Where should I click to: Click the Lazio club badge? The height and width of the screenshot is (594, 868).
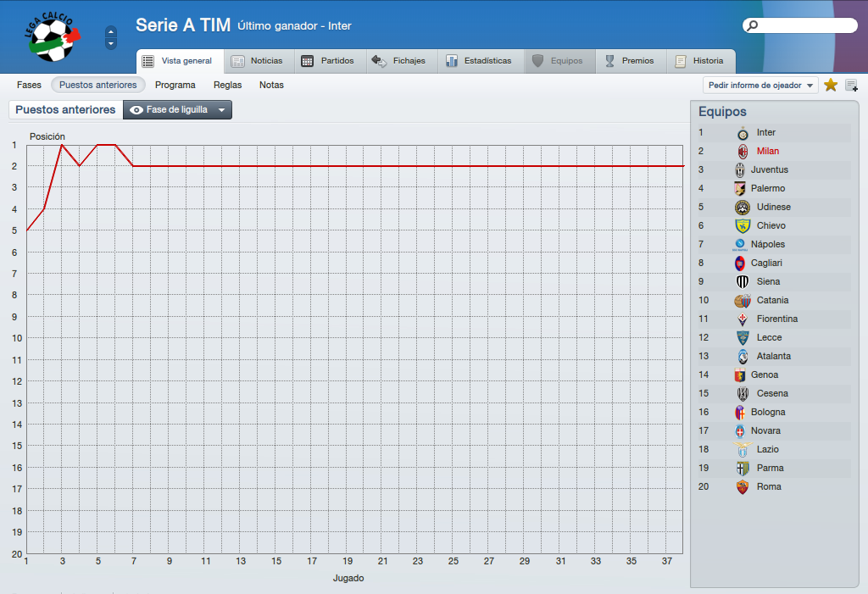point(743,449)
